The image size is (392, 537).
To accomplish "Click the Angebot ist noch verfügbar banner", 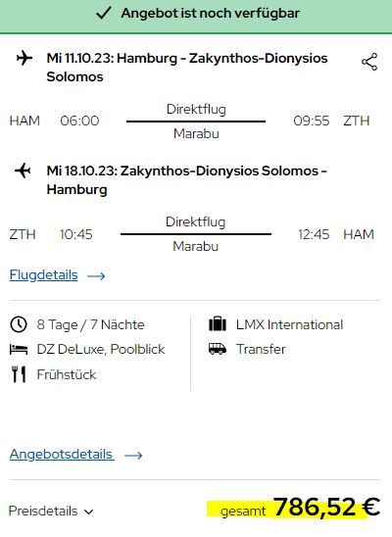I will (196, 17).
